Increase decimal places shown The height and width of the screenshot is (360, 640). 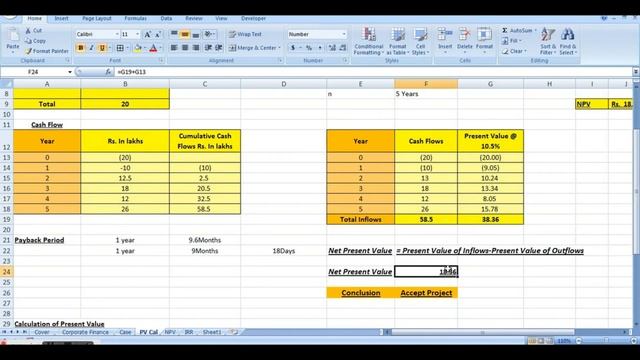pos(332,48)
